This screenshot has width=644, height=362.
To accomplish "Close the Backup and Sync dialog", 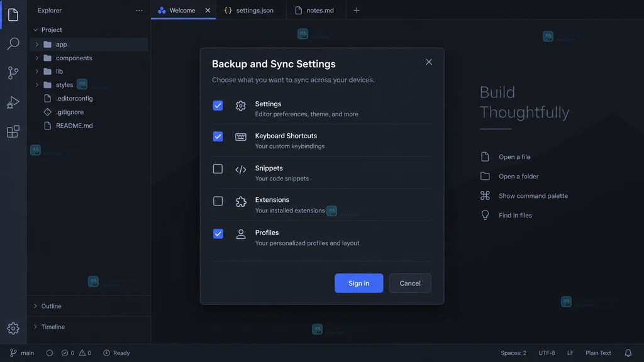I will coord(429,62).
